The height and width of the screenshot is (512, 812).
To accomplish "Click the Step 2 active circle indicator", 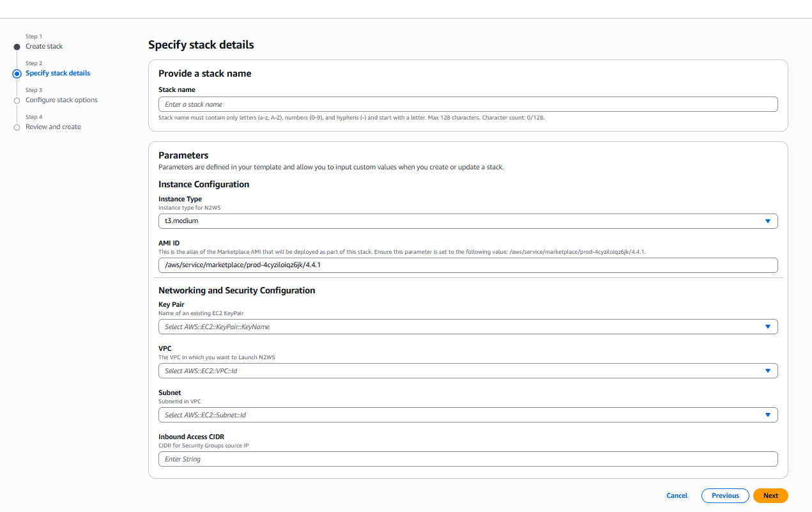I will (x=17, y=74).
